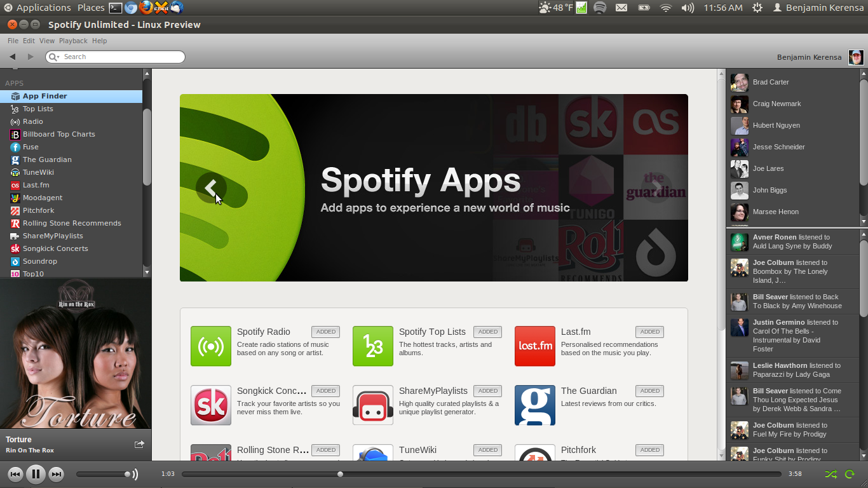Skip to the previous track
Image resolution: width=868 pixels, height=488 pixels.
tap(15, 474)
